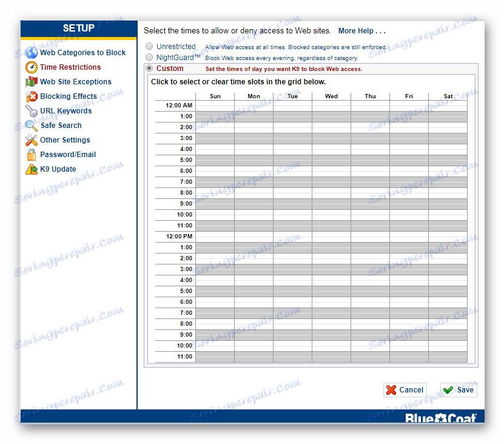Click the red X Blocking Effects icon
Screen dimensions: 504x444
[x=32, y=96]
